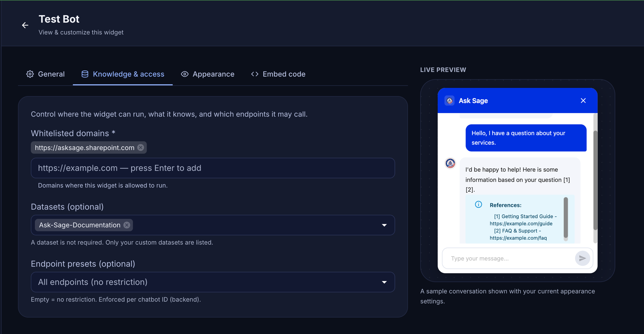Expand the Datasets dropdown arrow
The height and width of the screenshot is (334, 644).
click(x=384, y=225)
